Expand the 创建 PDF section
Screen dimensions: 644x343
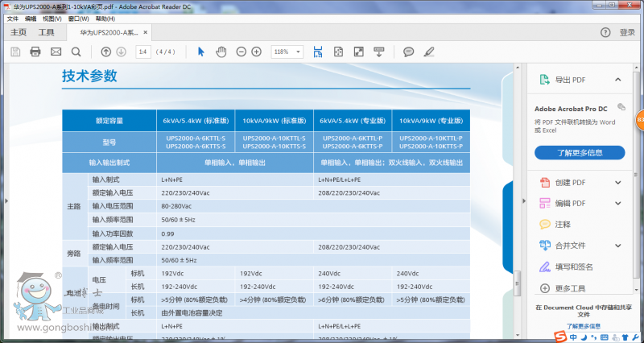coord(617,182)
